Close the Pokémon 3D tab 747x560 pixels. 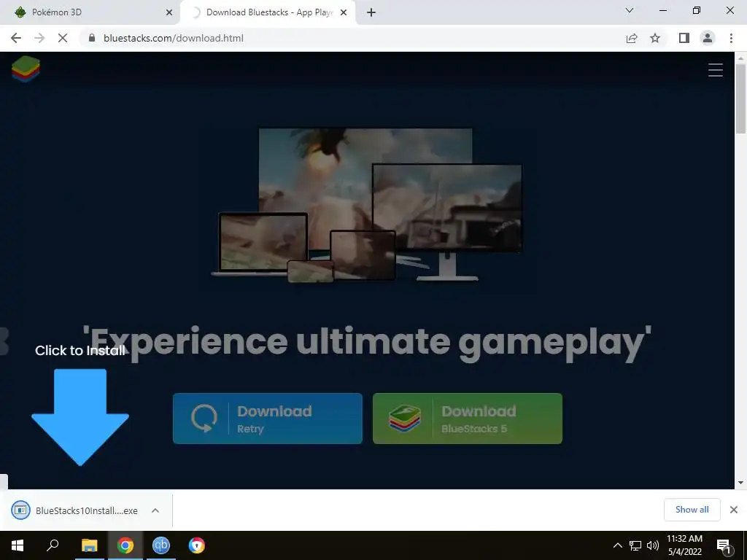169,13
